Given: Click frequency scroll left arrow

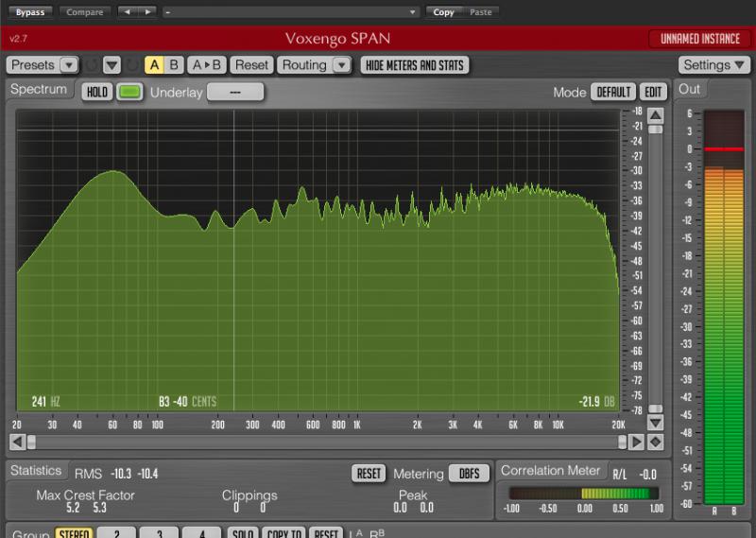Looking at the screenshot, I should (x=17, y=442).
